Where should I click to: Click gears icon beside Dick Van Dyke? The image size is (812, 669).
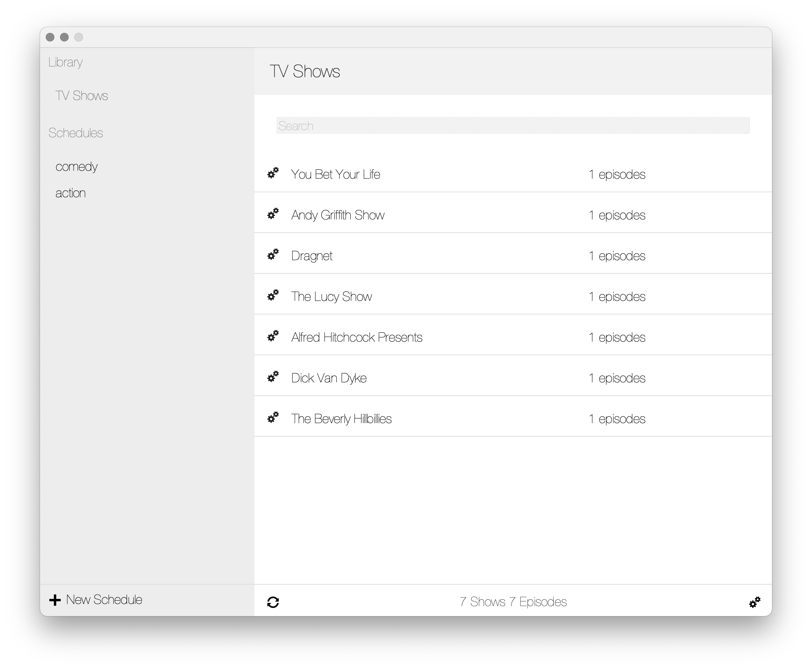tap(273, 377)
